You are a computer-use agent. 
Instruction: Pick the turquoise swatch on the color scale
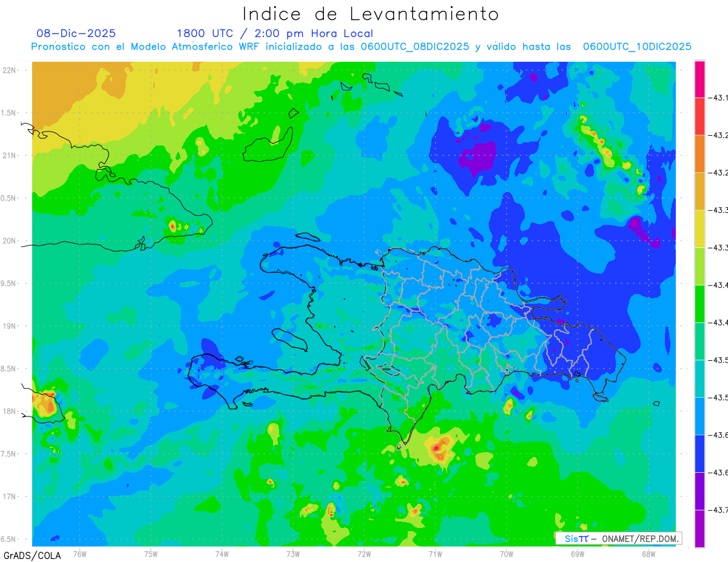pos(699,378)
